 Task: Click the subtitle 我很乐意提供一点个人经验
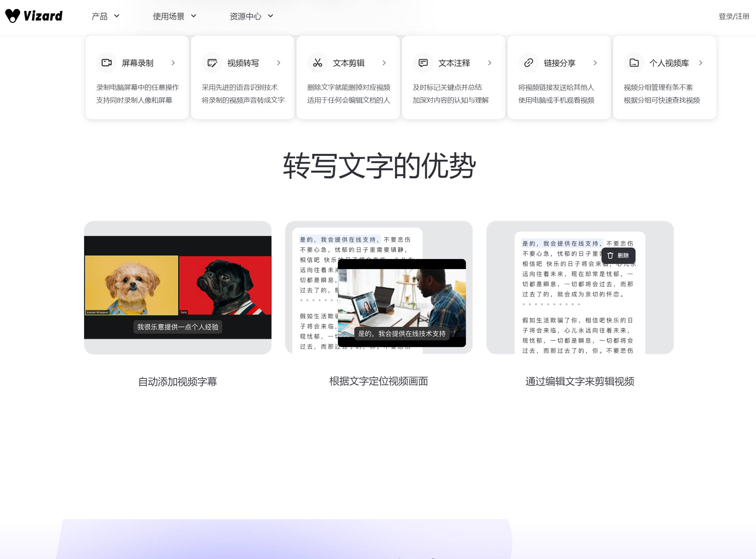[x=177, y=327]
